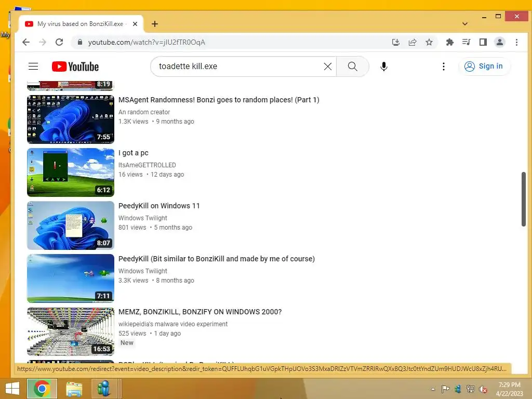
Task: Close the BonziKill.exe tab
Action: (x=135, y=24)
